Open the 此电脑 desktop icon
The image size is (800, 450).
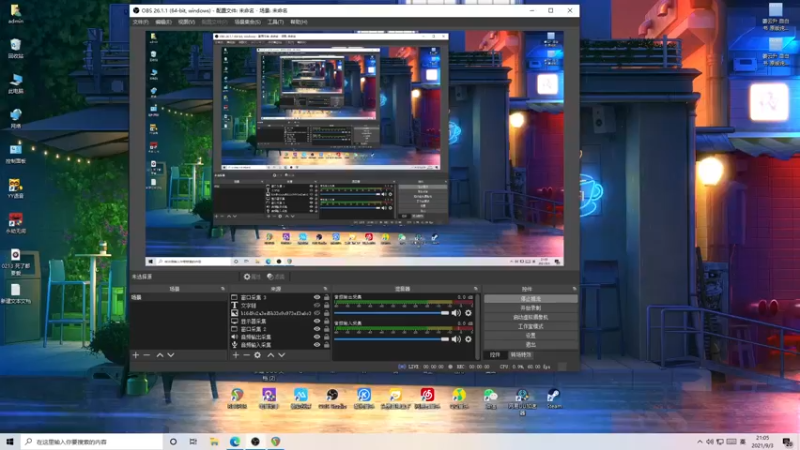point(15,84)
